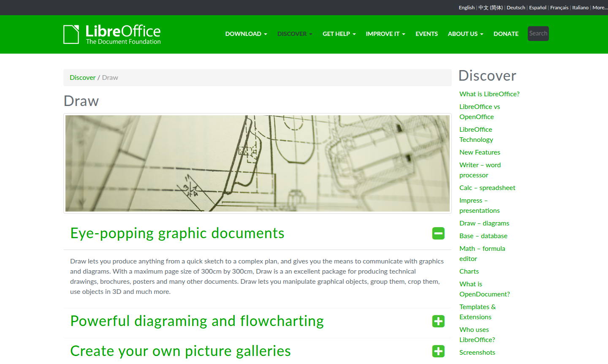Screen dimensions: 608x364
Task: Expand Powerful diagraming and flowcharting plus icon
Action: (x=438, y=321)
